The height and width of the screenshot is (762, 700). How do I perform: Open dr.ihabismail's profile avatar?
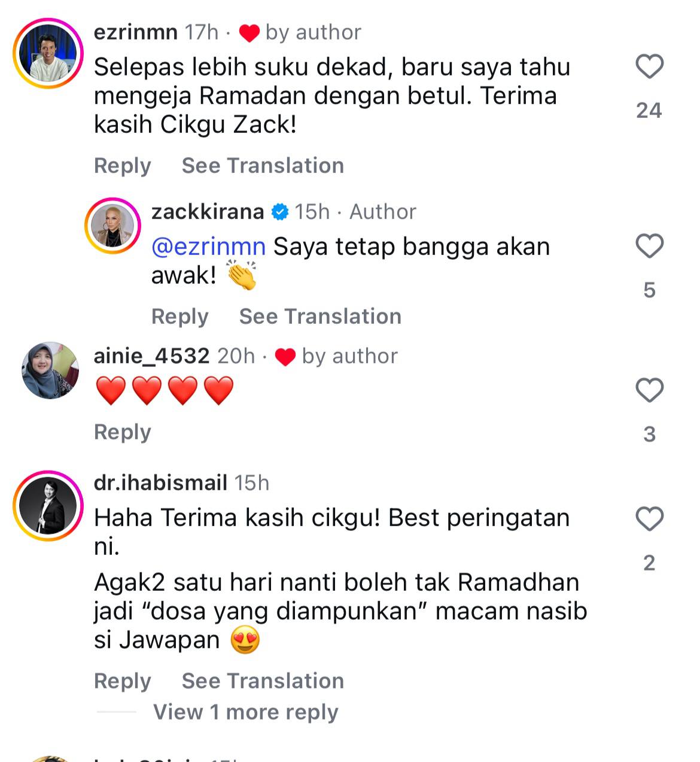pos(48,506)
